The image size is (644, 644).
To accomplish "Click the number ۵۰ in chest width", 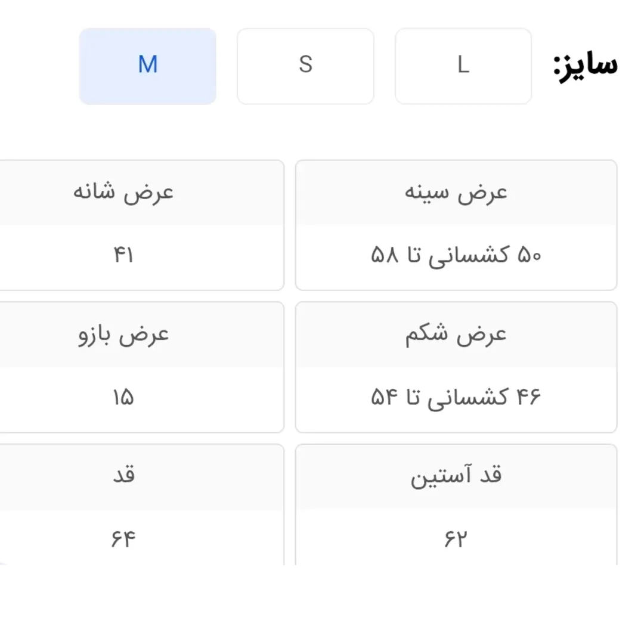I will [x=528, y=256].
